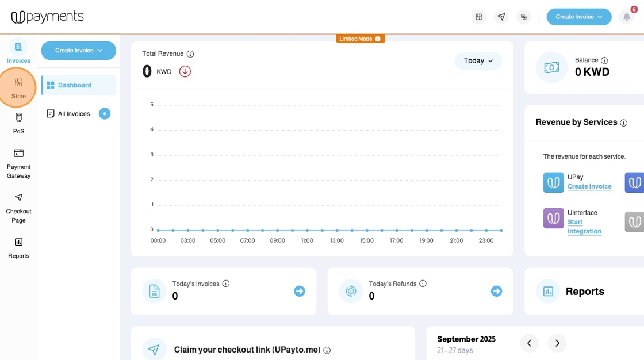This screenshot has height=360, width=644.
Task: Open notifications bell with badge
Action: click(x=627, y=17)
